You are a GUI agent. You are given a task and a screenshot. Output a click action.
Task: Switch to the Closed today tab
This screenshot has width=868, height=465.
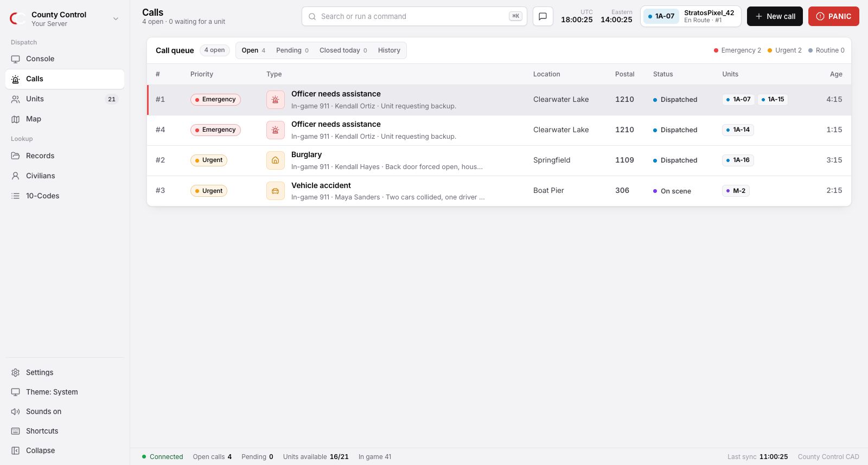pos(343,50)
